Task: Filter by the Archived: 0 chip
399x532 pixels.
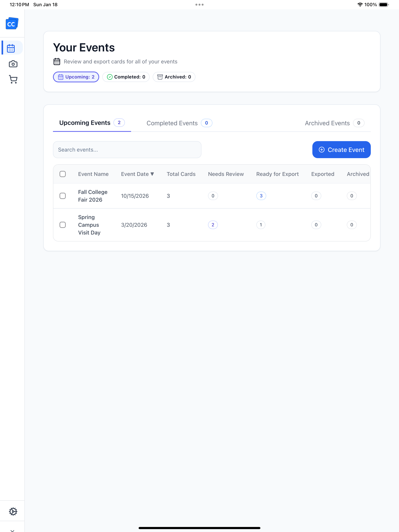Action: [174, 77]
